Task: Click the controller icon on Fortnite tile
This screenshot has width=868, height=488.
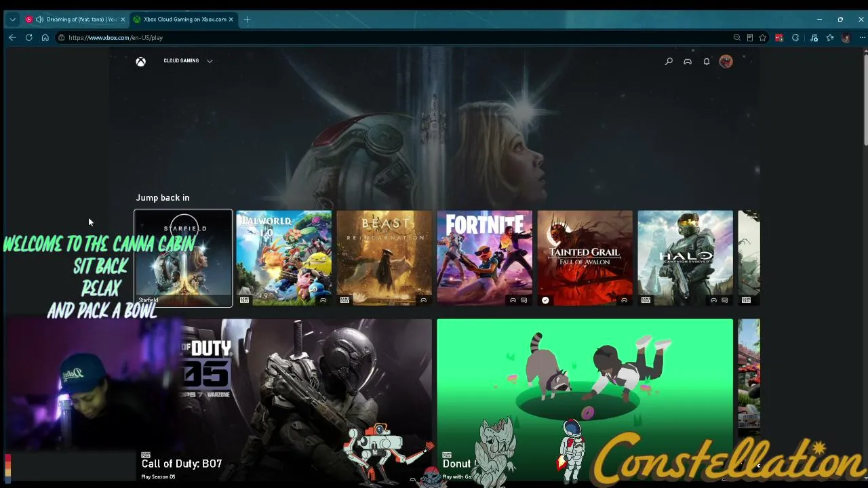Action: (x=513, y=300)
